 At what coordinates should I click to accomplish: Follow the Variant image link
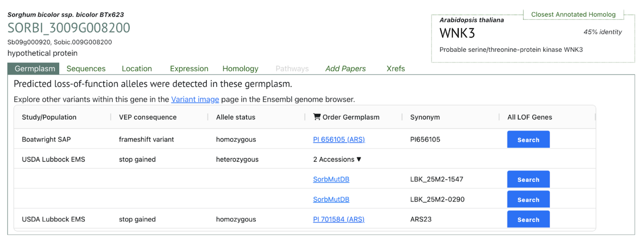[x=195, y=99]
